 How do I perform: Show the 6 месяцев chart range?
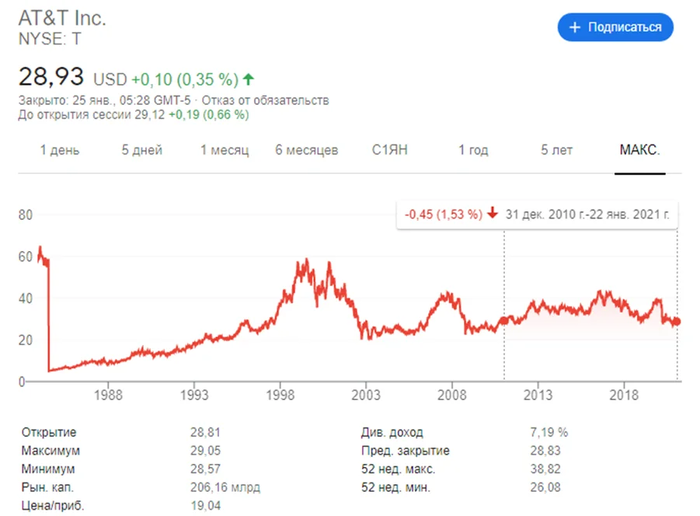(x=307, y=150)
